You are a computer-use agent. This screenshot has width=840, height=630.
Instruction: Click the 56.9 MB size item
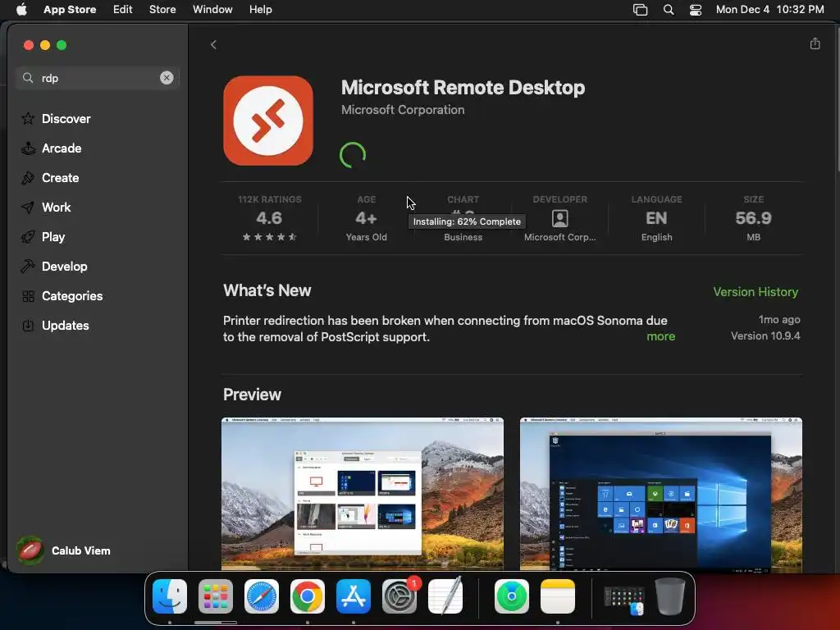753,218
